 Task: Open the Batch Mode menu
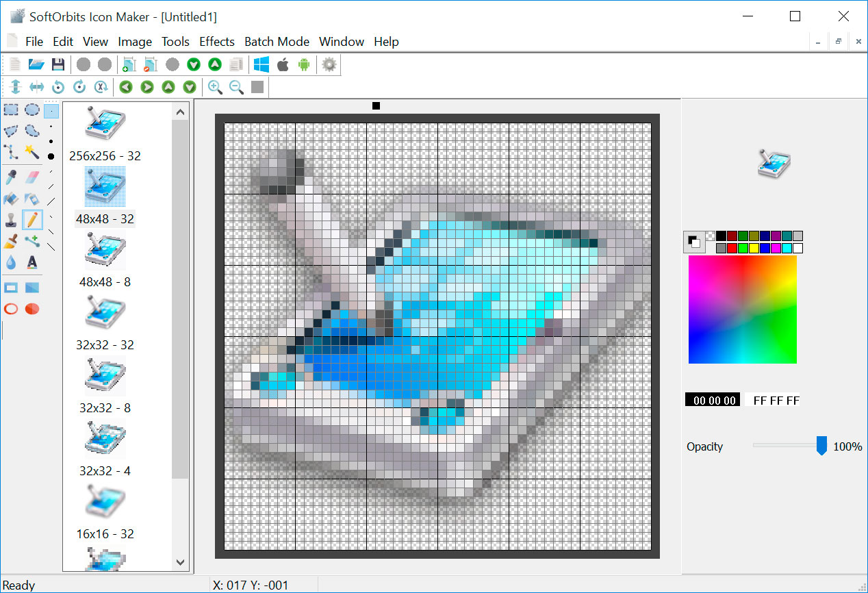click(x=277, y=42)
